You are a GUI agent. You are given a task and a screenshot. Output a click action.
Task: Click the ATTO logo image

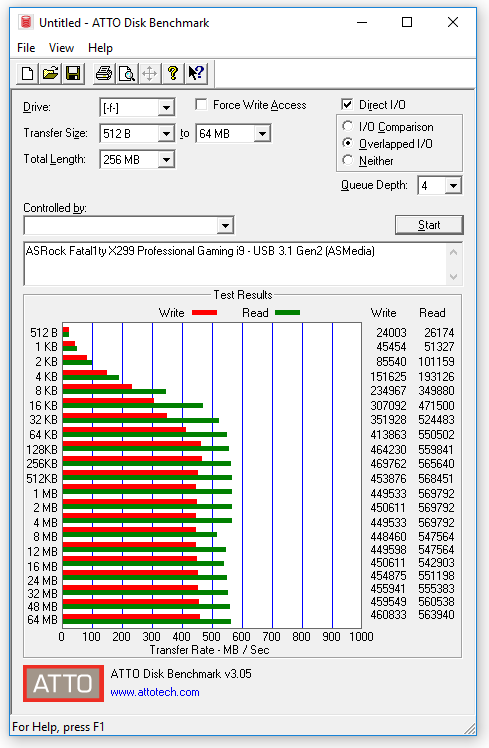(x=63, y=683)
